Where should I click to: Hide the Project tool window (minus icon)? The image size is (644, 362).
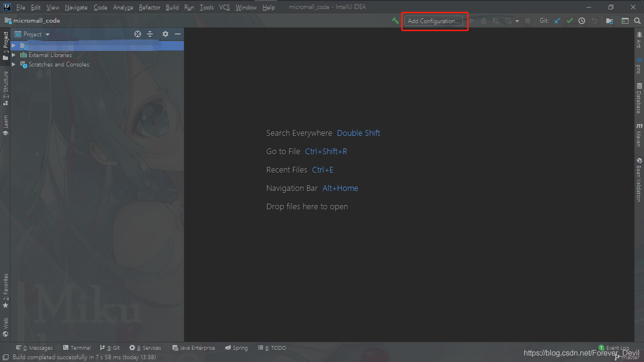coord(178,34)
